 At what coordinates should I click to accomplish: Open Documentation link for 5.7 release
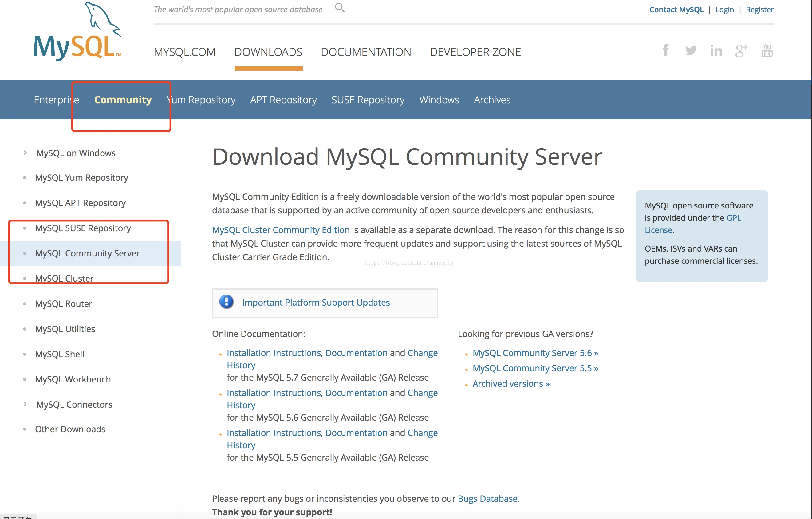pos(357,353)
